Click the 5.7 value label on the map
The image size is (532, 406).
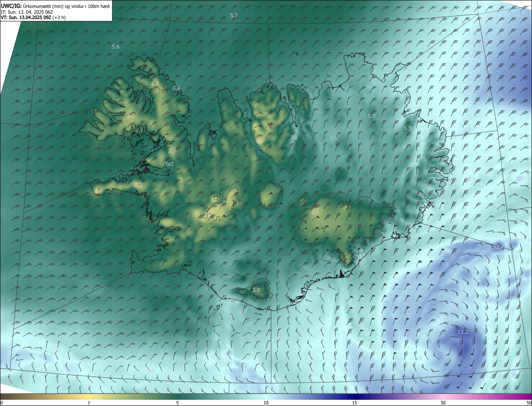pyautogui.click(x=234, y=15)
